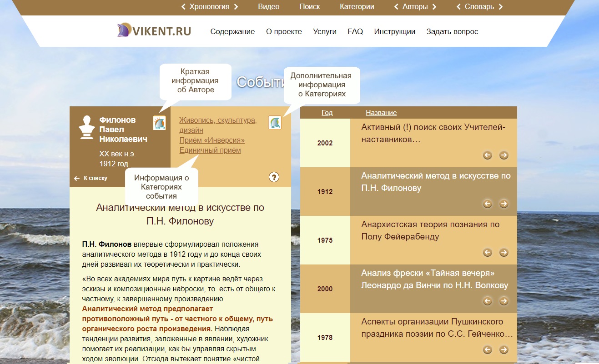The image size is (599, 364).
Task: Click the VIKENT.RU logo
Action: (x=154, y=31)
